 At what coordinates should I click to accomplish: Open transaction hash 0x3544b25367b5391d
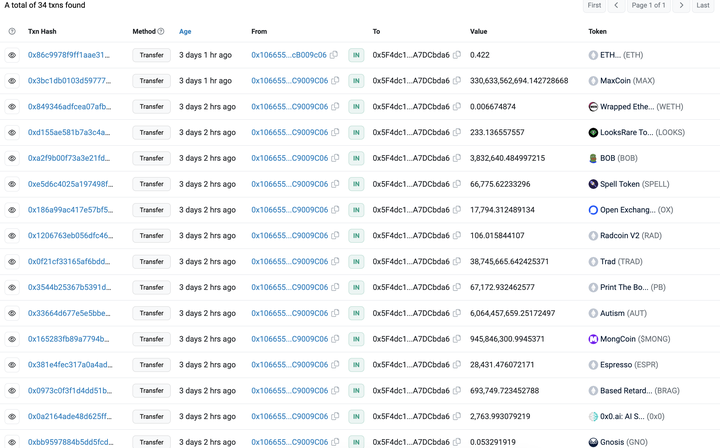(69, 287)
